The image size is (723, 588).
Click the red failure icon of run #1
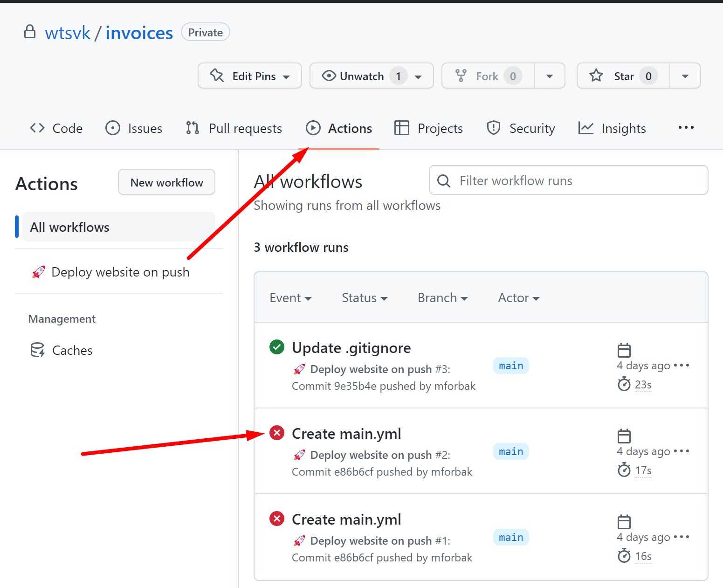pyautogui.click(x=277, y=519)
